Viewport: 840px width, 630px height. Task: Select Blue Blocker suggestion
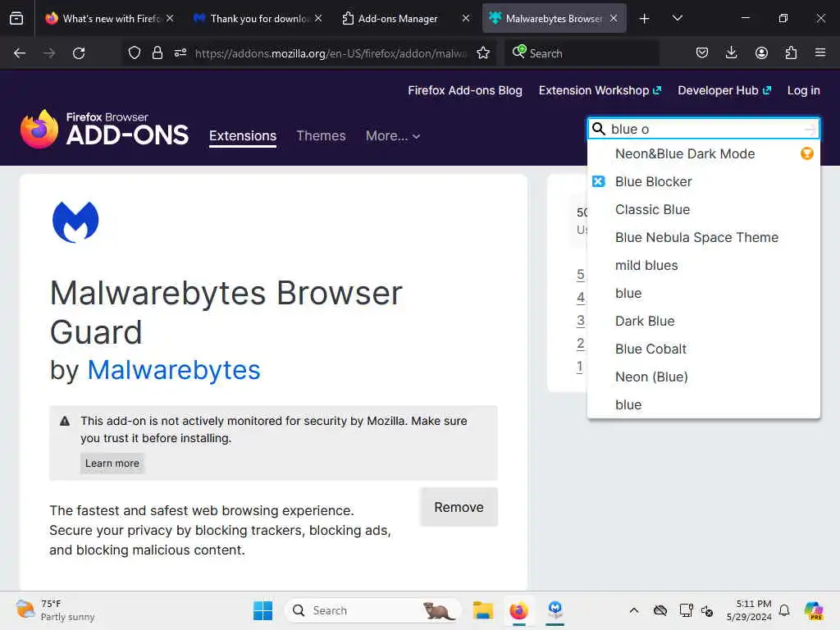tap(703, 181)
